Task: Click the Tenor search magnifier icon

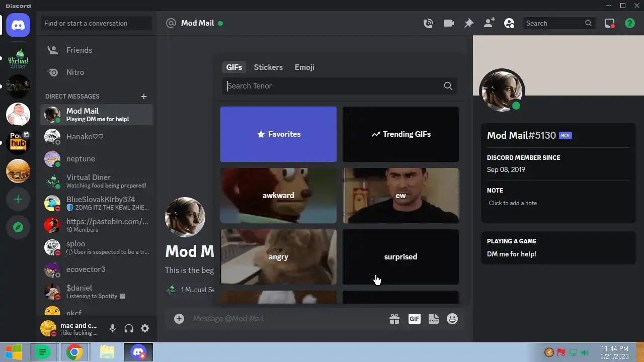Action: [x=448, y=85]
